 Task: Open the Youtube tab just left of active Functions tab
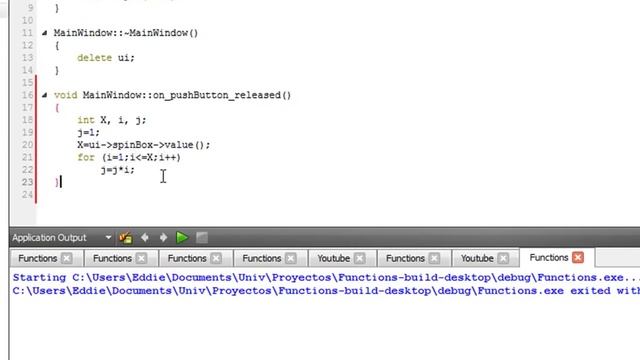(x=477, y=258)
